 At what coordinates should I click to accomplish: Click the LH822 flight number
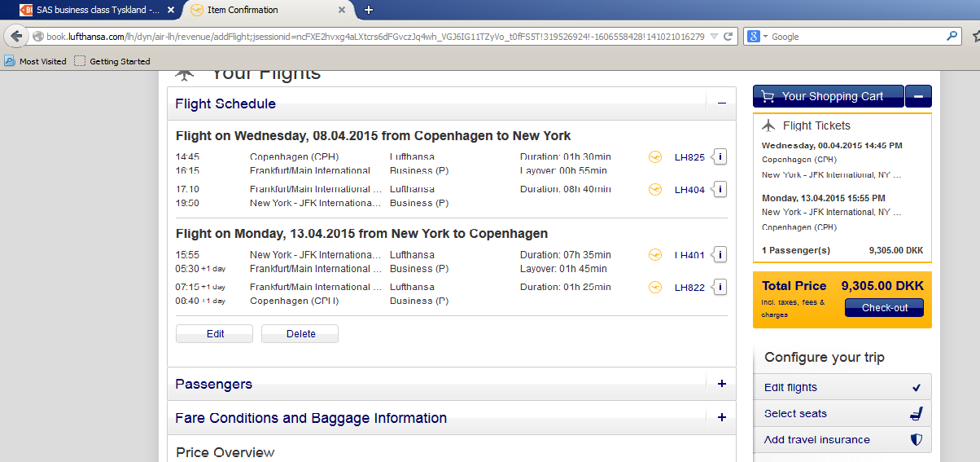[689, 288]
